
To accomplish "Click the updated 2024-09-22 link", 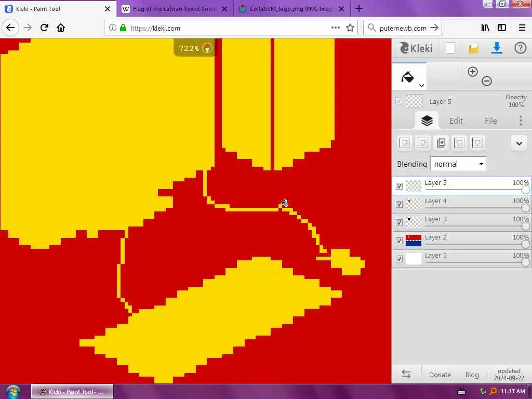I will tap(509, 374).
